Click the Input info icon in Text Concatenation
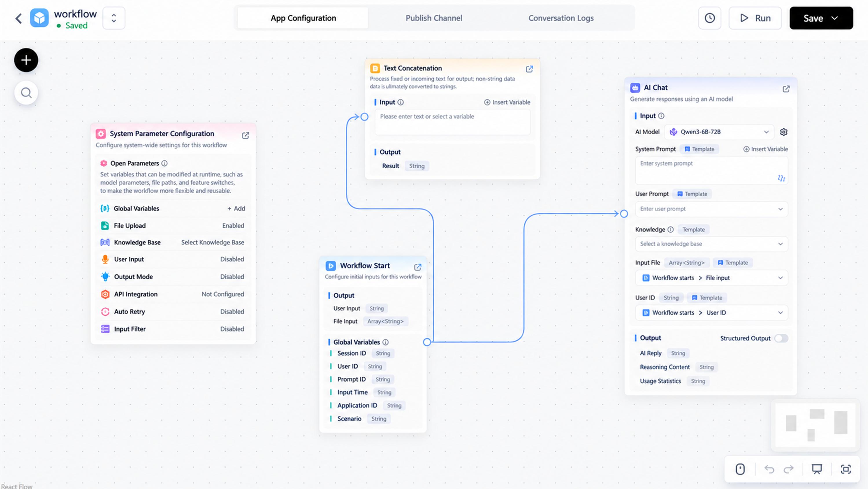The image size is (868, 489). (x=400, y=102)
